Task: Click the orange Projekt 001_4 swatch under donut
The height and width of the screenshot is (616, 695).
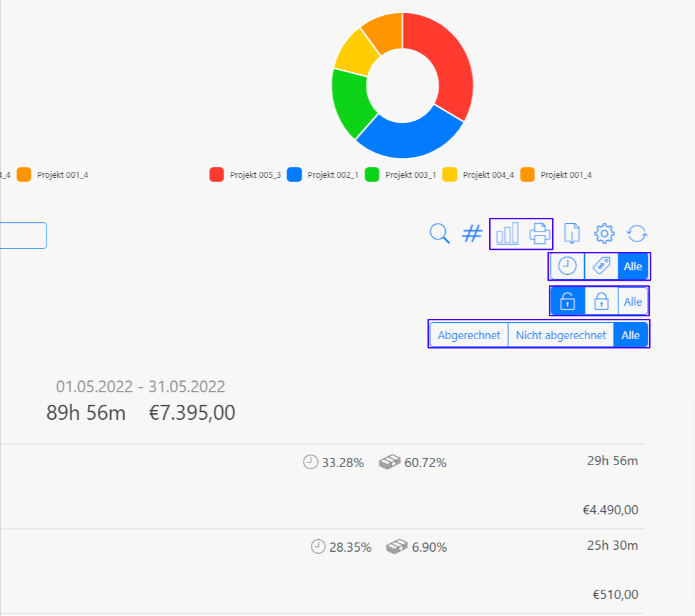Action: pyautogui.click(x=527, y=175)
